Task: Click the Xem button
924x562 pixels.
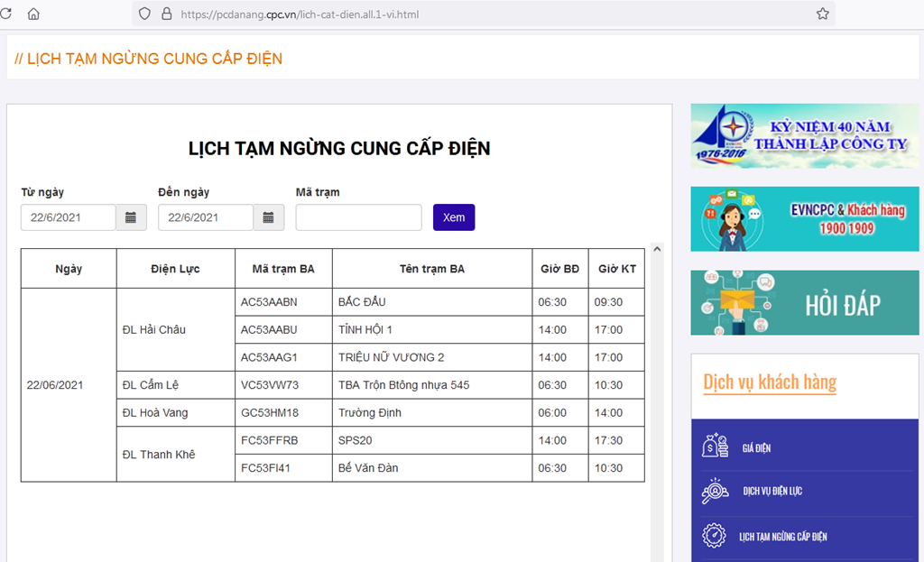Action: click(454, 217)
